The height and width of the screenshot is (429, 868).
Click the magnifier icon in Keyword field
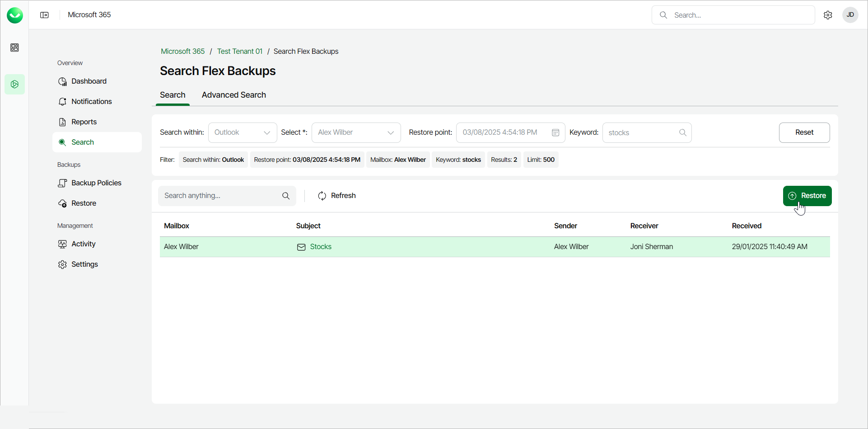683,132
